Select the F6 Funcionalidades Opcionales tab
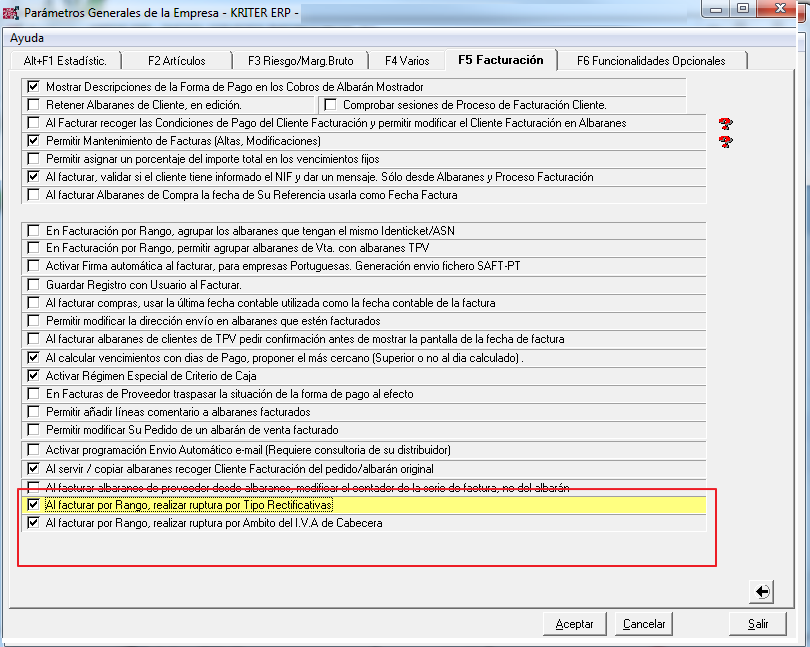 coord(651,60)
